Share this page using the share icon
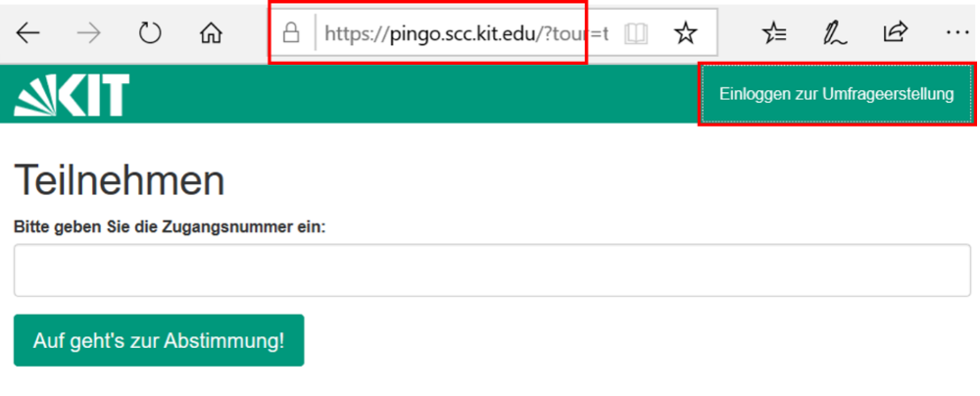Viewport: 980px width, 396px height. click(x=895, y=32)
